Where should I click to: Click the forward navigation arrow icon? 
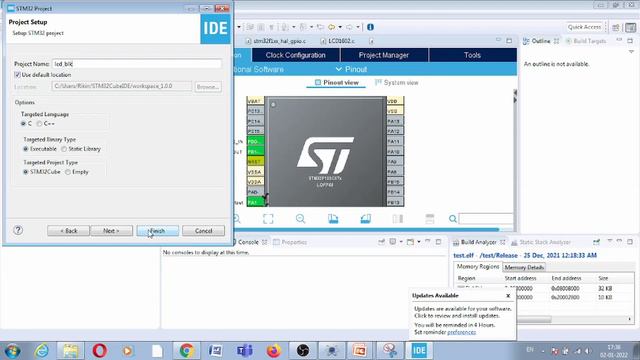point(349,27)
